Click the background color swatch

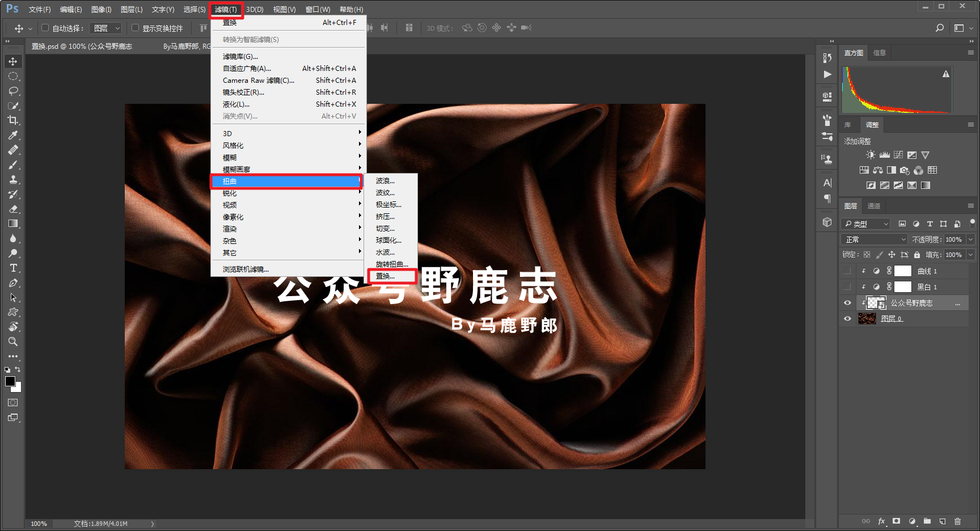[x=18, y=389]
